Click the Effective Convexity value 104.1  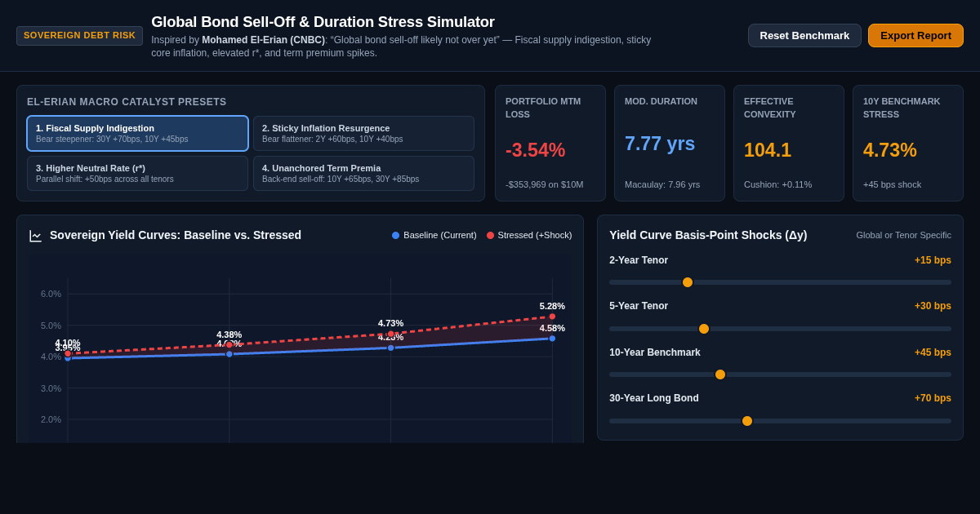(x=768, y=150)
